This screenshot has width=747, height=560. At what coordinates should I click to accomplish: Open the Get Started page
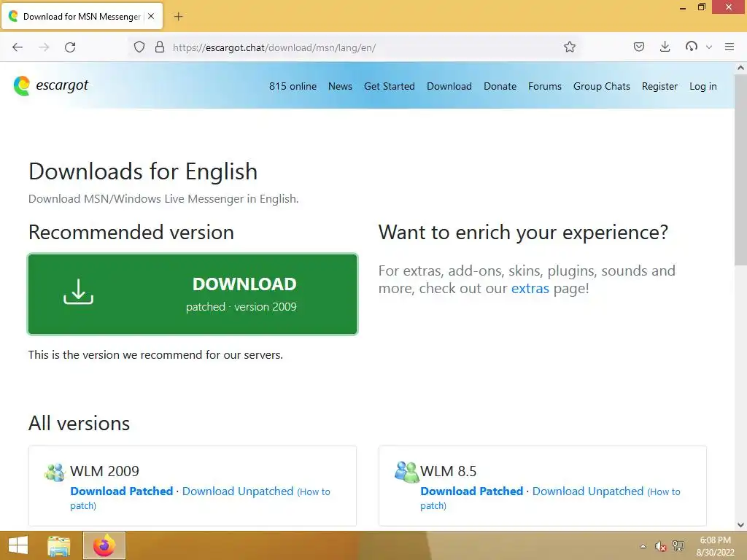pyautogui.click(x=390, y=86)
